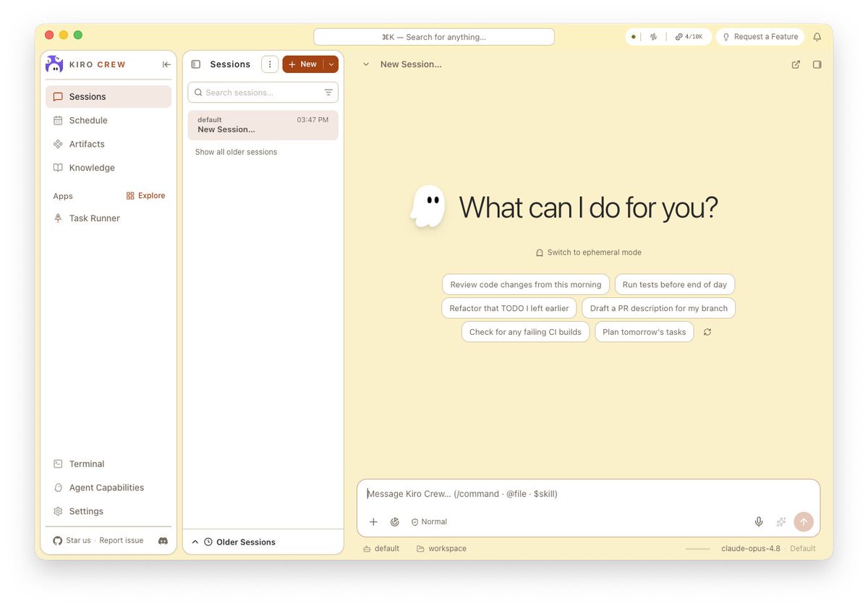Click the context usage bar near model name
868x606 pixels.
(698, 549)
